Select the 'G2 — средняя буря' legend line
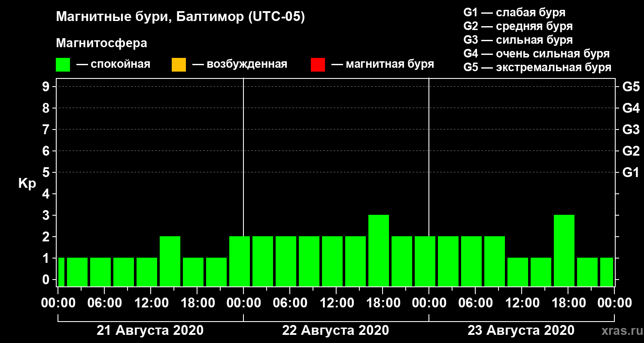Viewport: 644px width, 343px height. (x=518, y=26)
